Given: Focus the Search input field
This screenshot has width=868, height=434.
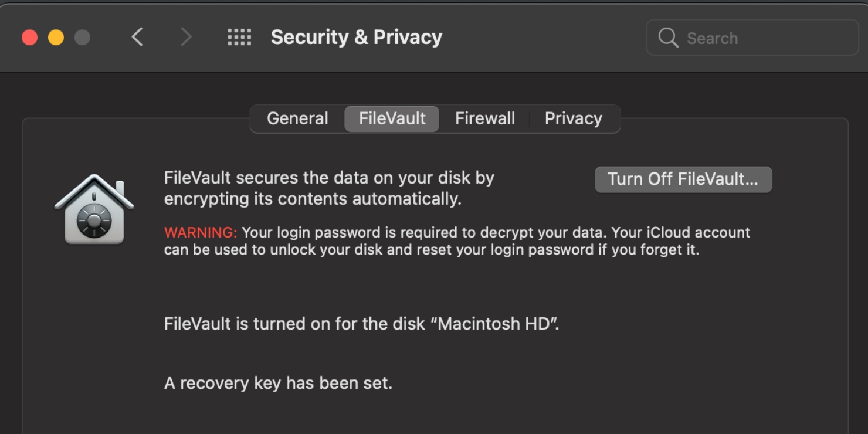Looking at the screenshot, I should 752,38.
